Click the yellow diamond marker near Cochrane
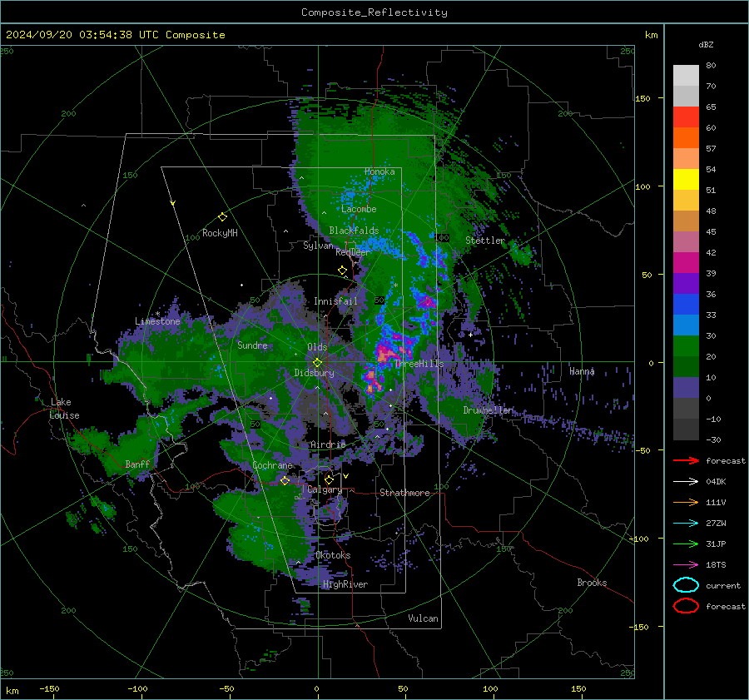Image resolution: width=749 pixels, height=700 pixels. point(285,480)
